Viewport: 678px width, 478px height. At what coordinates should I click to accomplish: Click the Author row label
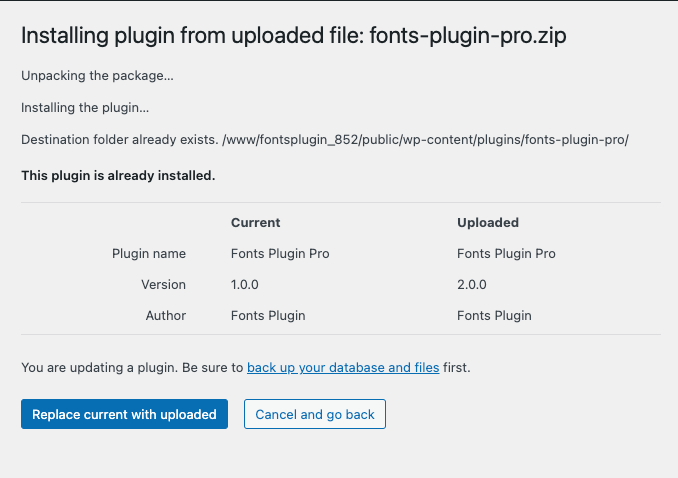[x=166, y=315]
